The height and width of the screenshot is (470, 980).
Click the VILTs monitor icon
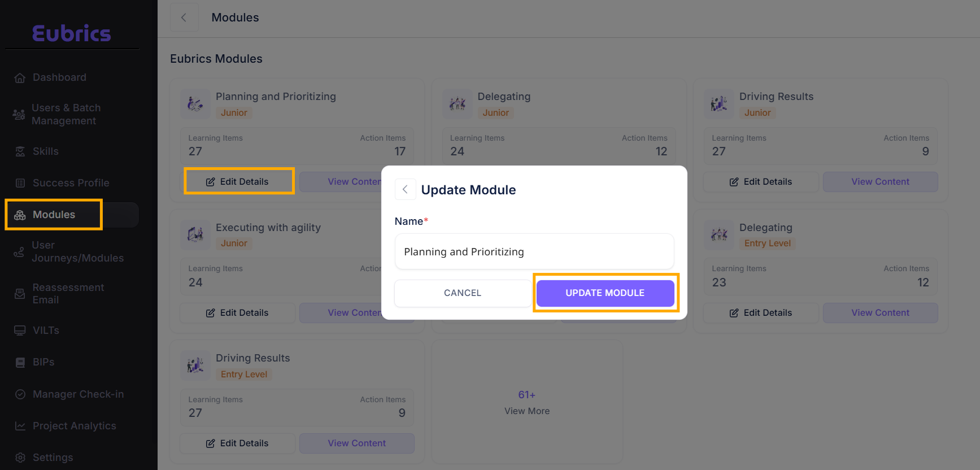(x=20, y=330)
